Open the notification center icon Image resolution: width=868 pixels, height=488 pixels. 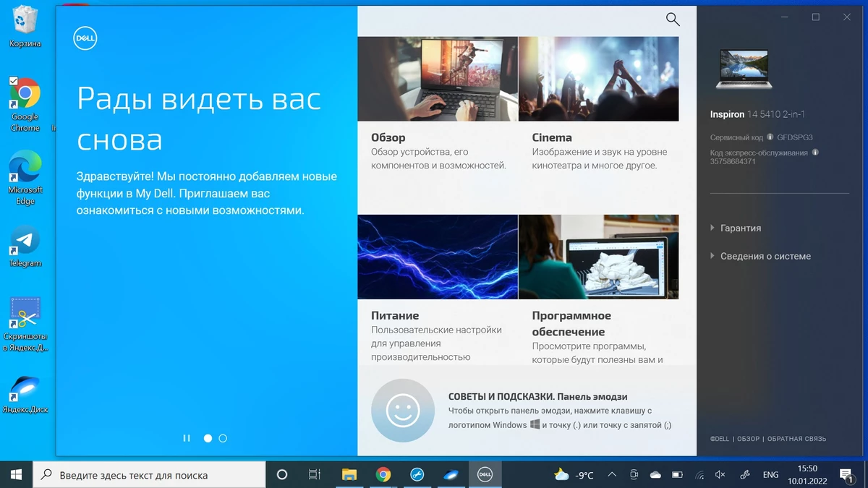tap(847, 475)
